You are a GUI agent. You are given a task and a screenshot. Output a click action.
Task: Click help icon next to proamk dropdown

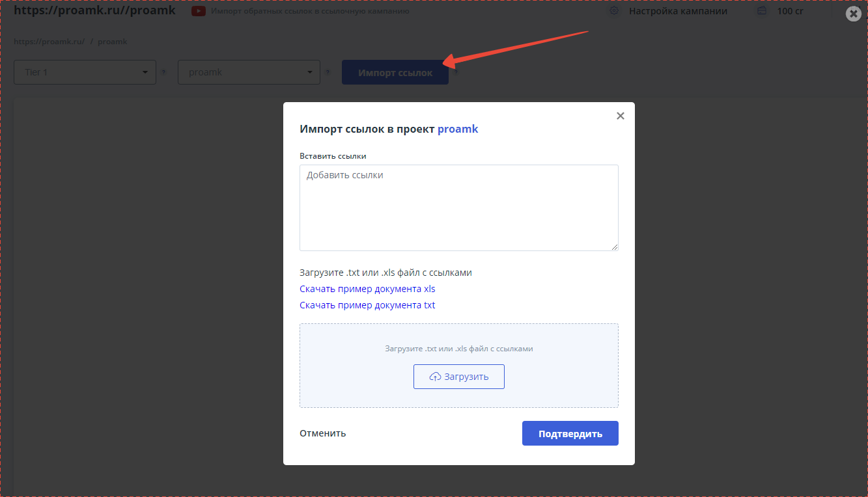tap(328, 72)
